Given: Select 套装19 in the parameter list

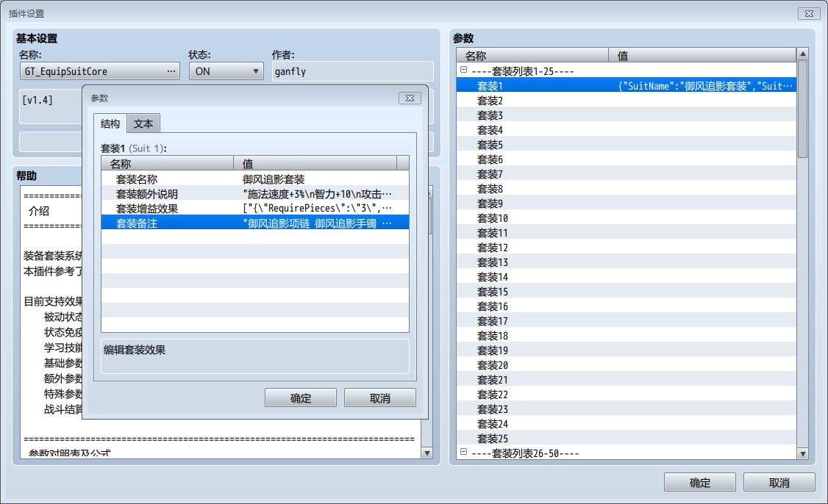Looking at the screenshot, I should [x=627, y=350].
